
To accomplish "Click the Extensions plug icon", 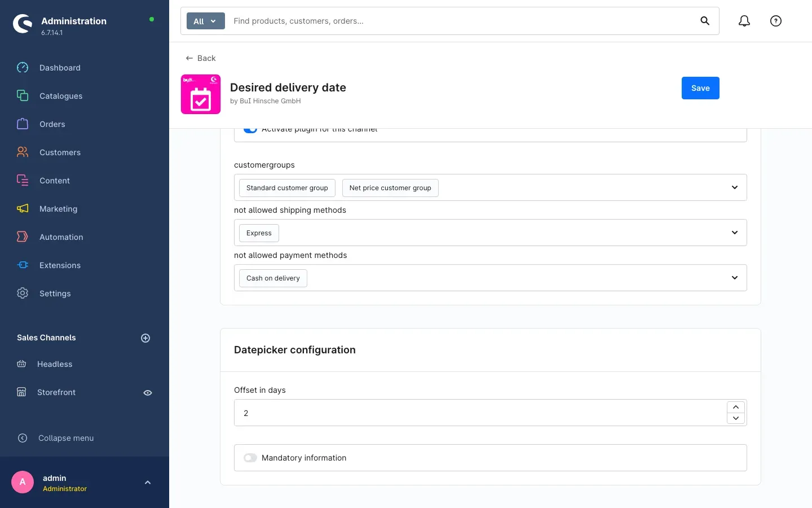I will point(23,265).
